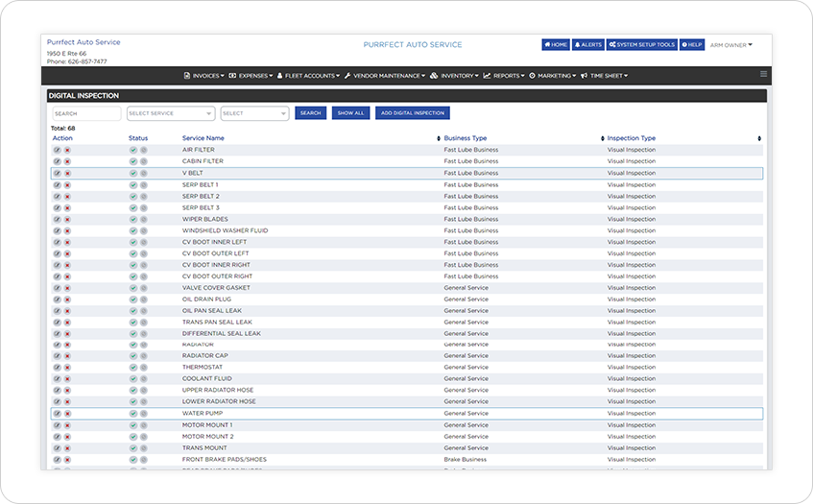Expand the Expenses menu
Viewport: 813px width, 504px height.
coord(251,76)
